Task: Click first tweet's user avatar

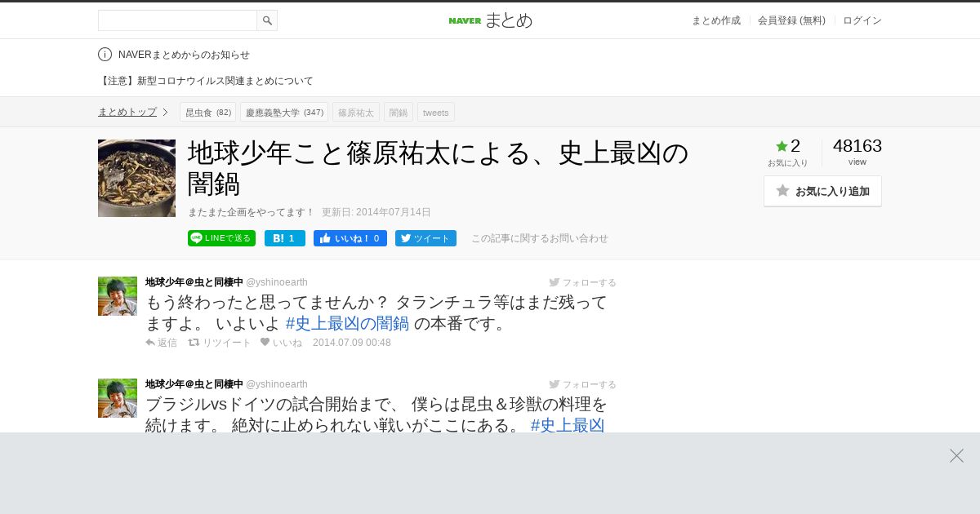Action: [118, 296]
